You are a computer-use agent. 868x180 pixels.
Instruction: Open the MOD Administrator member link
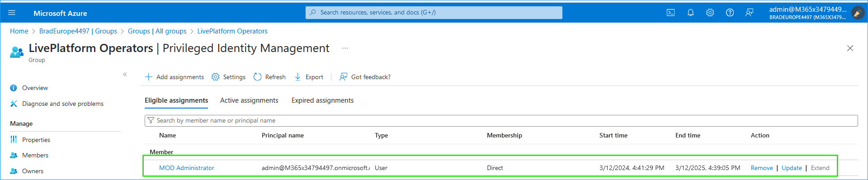(x=187, y=168)
